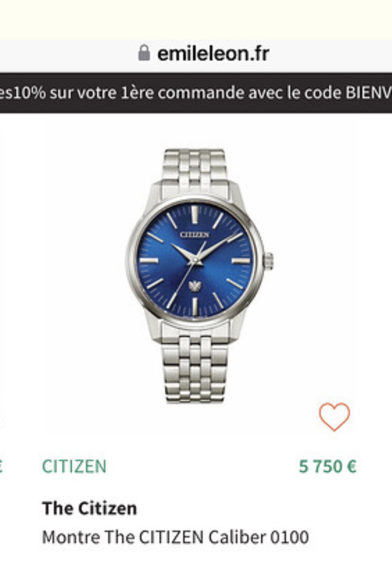
Task: Click the CITIZEN logo on the blue dial
Action: point(194,235)
